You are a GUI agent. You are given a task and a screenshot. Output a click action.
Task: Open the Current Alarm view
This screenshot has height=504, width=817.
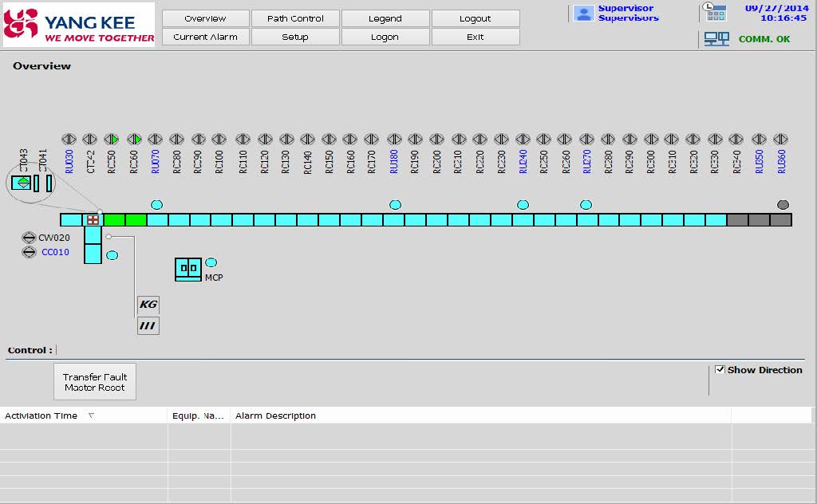coord(205,37)
